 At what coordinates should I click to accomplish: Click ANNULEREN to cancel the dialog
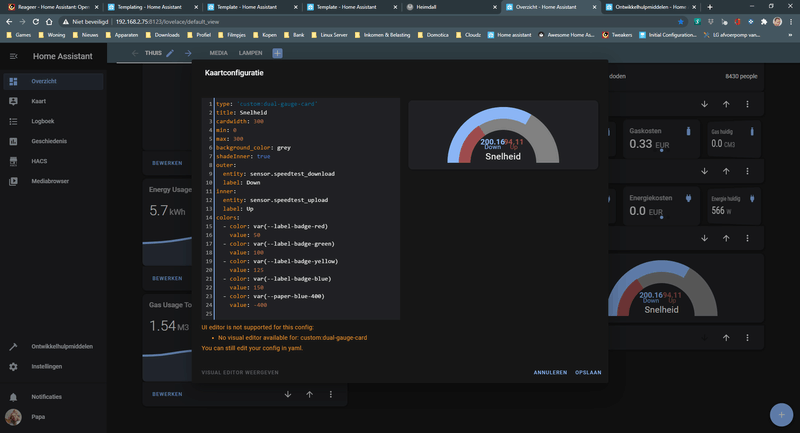point(550,372)
